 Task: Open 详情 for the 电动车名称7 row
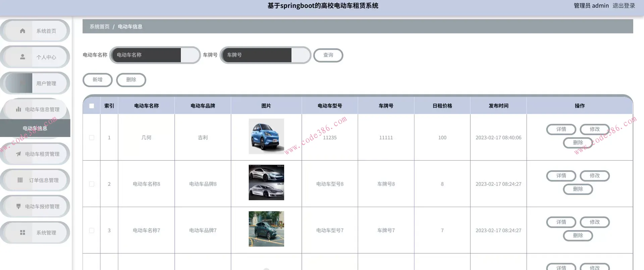pos(561,222)
